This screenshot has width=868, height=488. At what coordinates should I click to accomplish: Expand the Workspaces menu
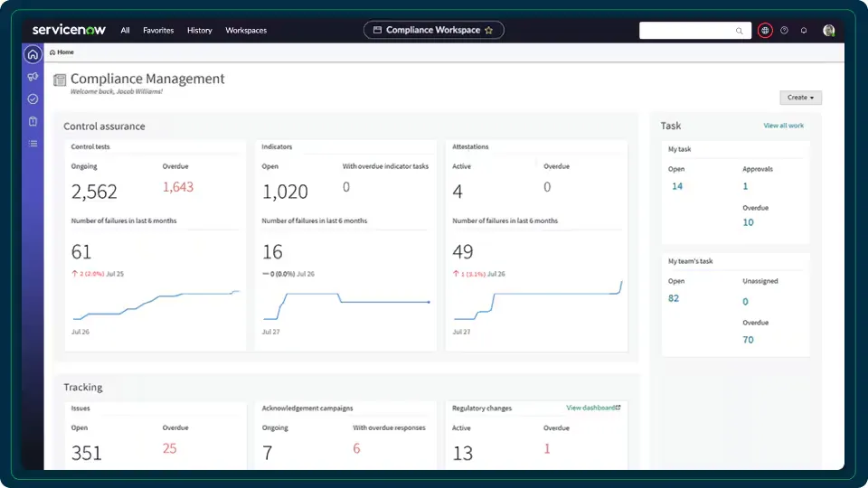[x=246, y=30]
